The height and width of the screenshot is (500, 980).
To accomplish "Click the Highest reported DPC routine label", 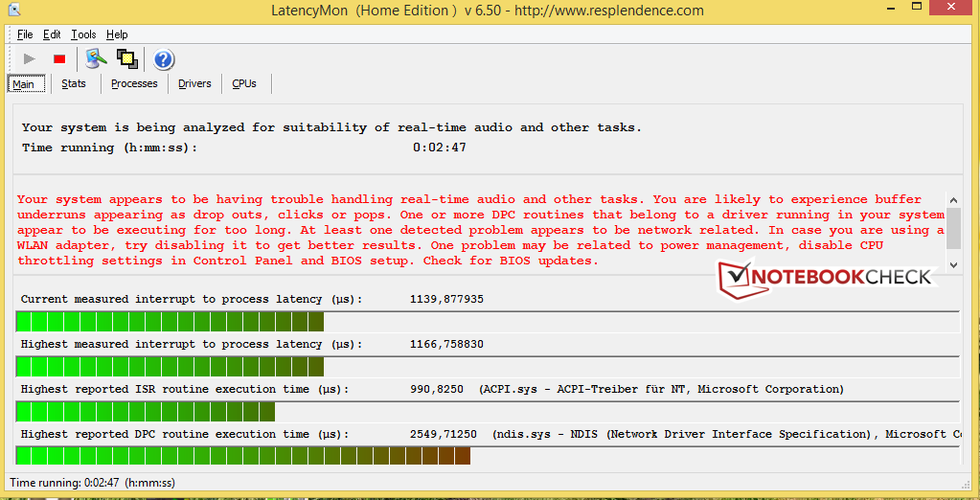I will (x=184, y=434).
